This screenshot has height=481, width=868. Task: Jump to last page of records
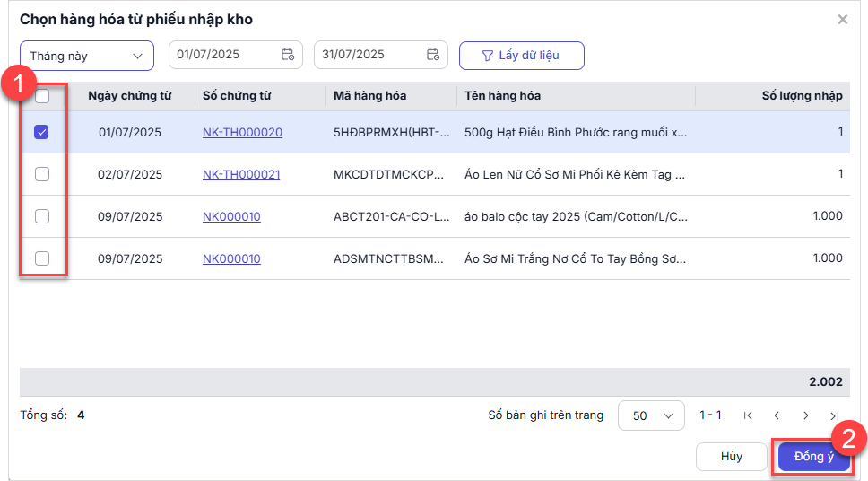point(834,415)
